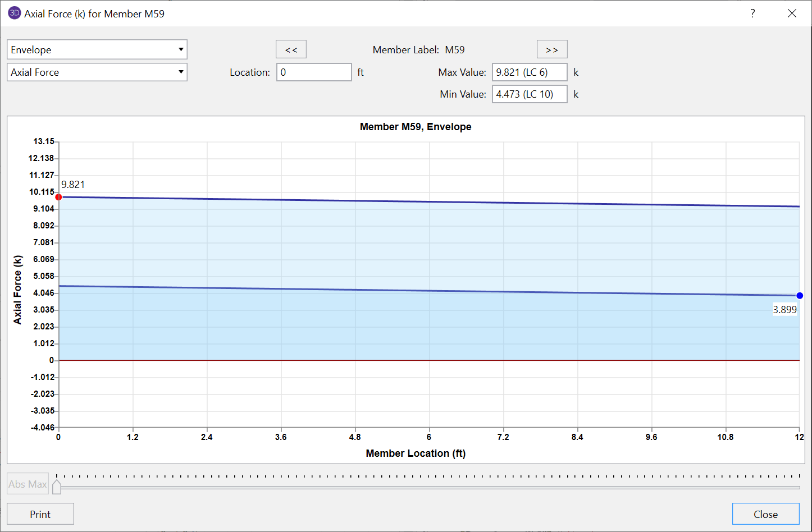Select the Max Value field showing 9.821
This screenshot has width=812, height=532.
[529, 72]
